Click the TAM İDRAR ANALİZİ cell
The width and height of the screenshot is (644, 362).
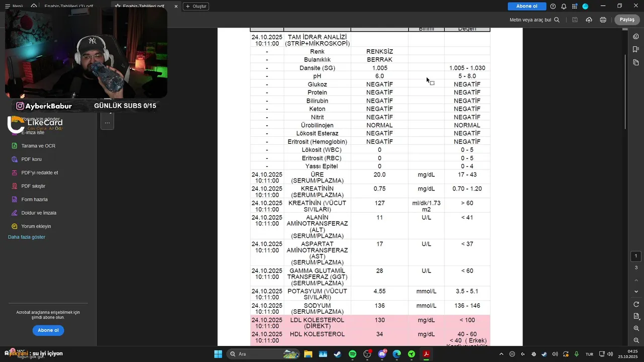[x=317, y=40]
